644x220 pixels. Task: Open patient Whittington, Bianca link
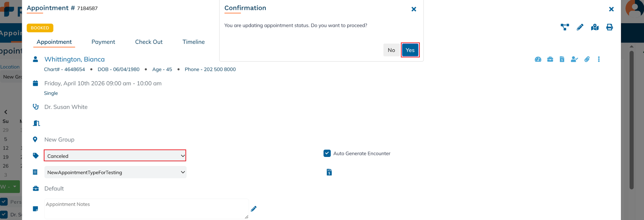75,59
